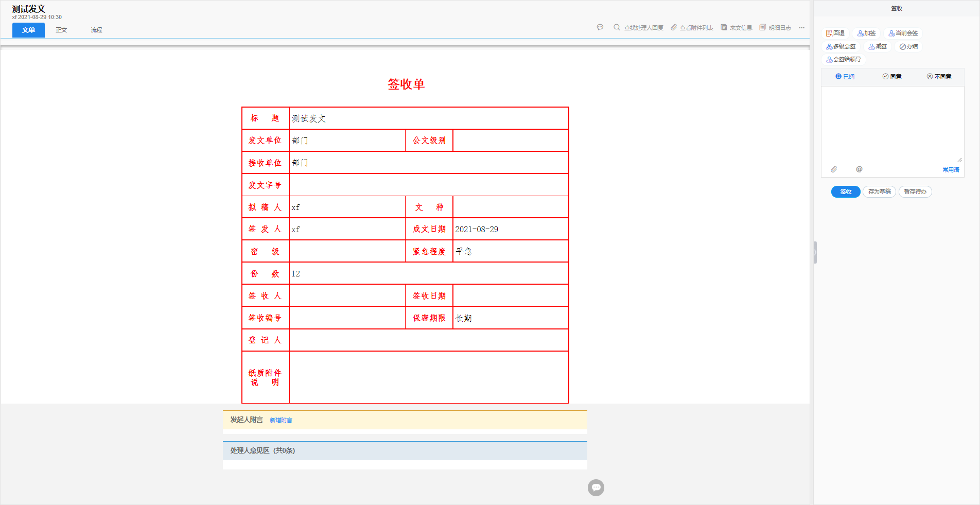Click the blue 签收 submit button
This screenshot has width=980, height=505.
click(x=846, y=192)
